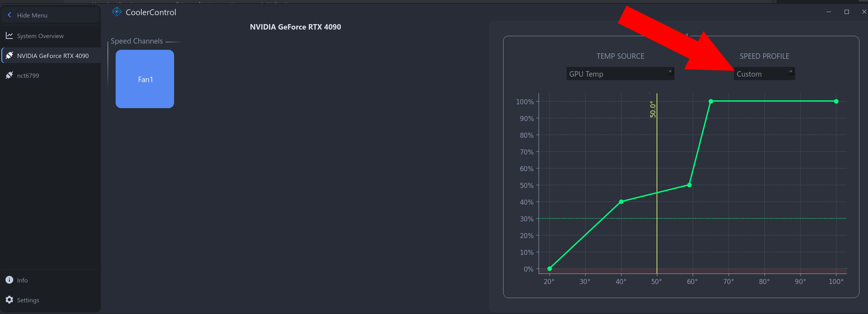The height and width of the screenshot is (314, 868).
Task: Click the System Overview chart icon
Action: pos(9,36)
